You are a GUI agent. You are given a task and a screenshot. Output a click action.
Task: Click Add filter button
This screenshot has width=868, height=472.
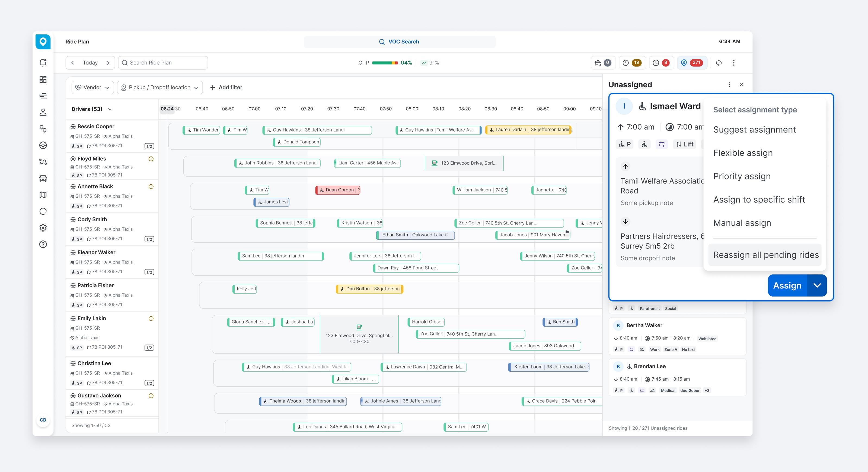point(226,87)
